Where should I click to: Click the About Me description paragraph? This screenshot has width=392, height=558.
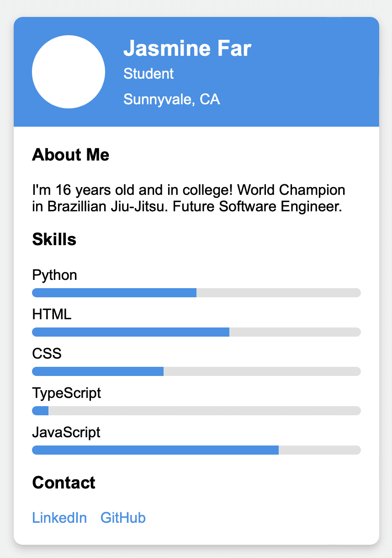coord(187,198)
